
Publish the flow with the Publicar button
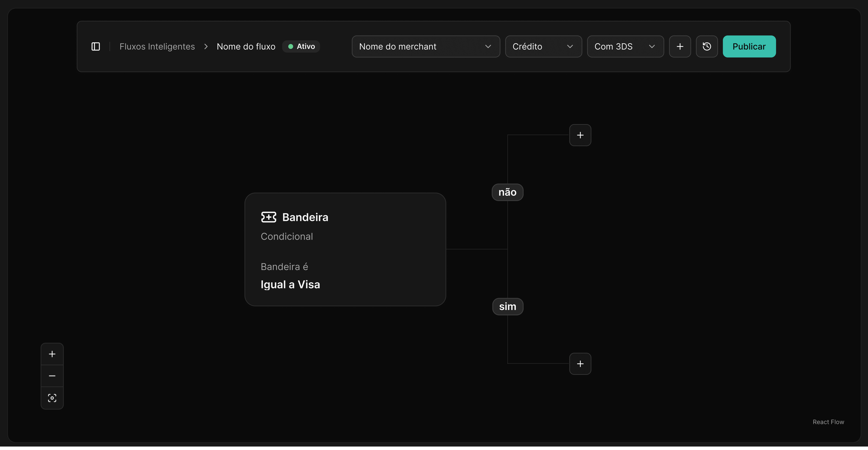749,46
